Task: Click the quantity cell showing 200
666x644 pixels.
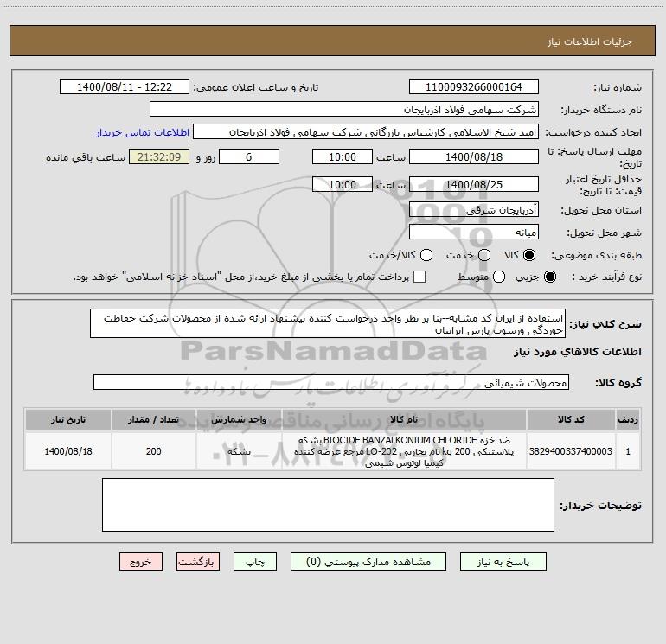Action: (x=153, y=451)
